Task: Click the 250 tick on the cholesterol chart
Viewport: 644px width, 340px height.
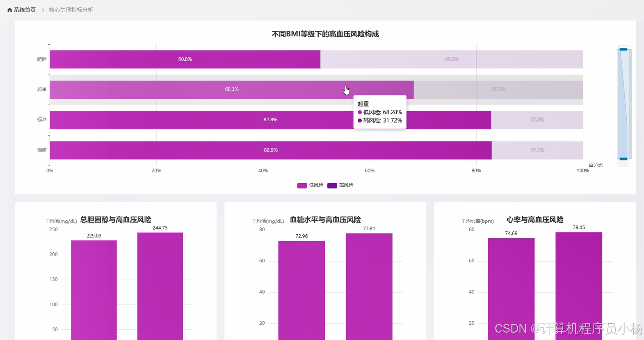Action: (x=53, y=230)
